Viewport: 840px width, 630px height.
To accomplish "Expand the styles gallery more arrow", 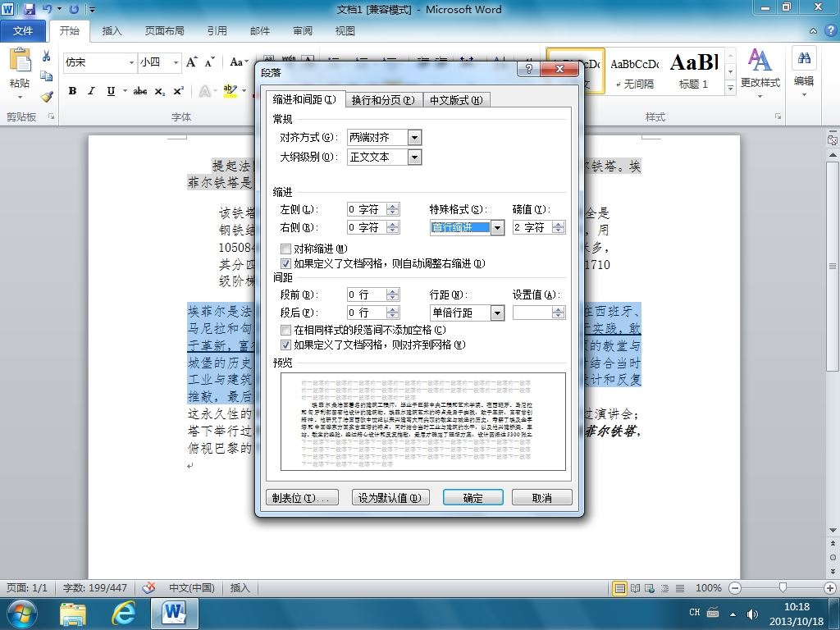I will pyautogui.click(x=730, y=87).
